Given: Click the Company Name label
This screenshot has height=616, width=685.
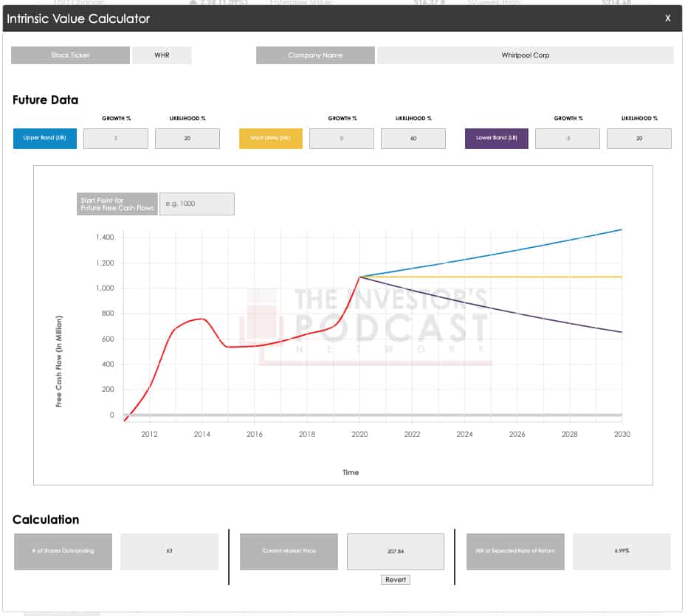Looking at the screenshot, I should pyautogui.click(x=315, y=55).
